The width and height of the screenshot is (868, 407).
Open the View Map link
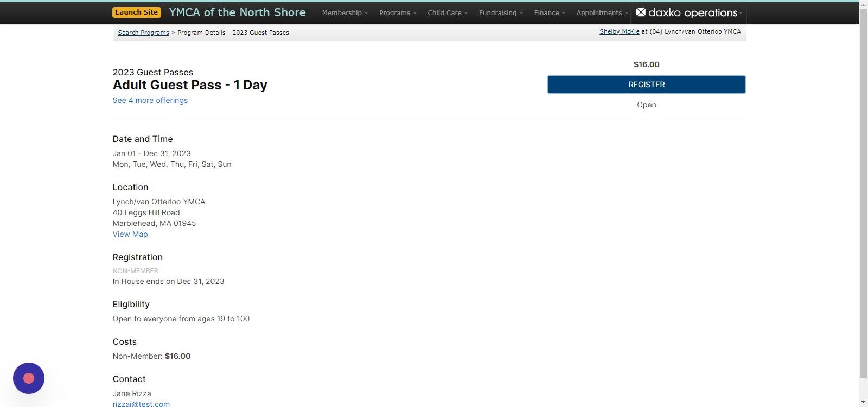pos(130,234)
